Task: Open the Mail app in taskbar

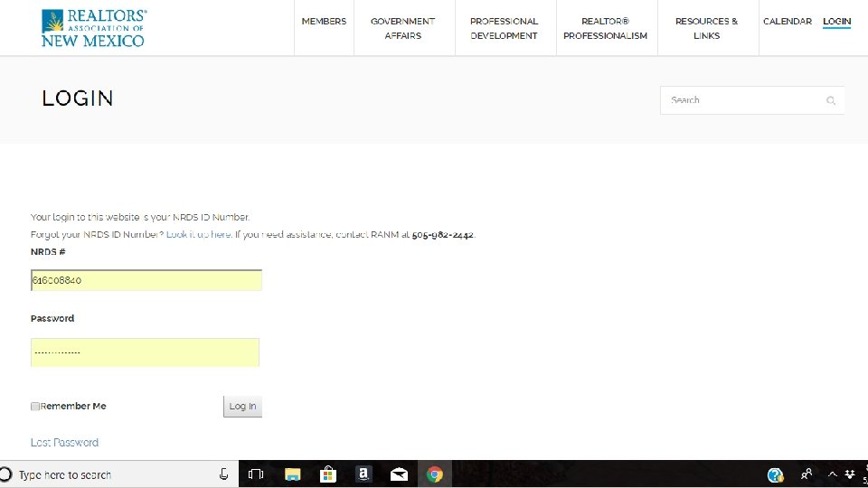Action: pos(399,474)
